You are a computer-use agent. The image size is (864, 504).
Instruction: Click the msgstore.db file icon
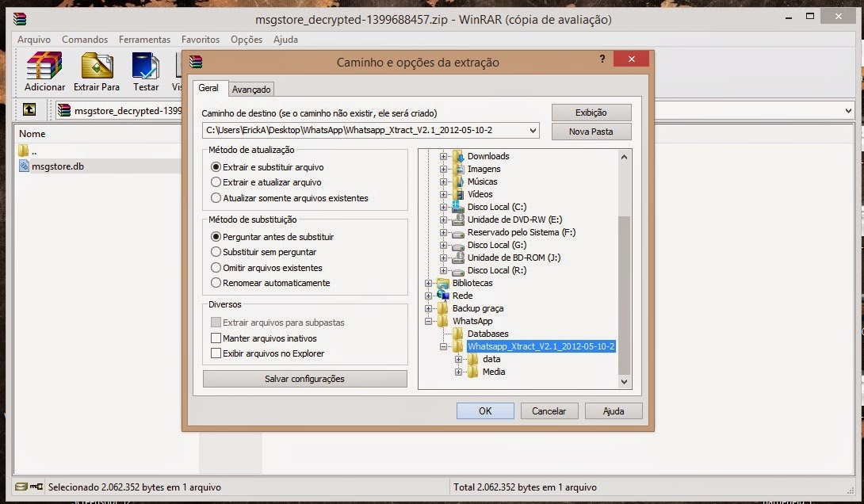point(24,166)
